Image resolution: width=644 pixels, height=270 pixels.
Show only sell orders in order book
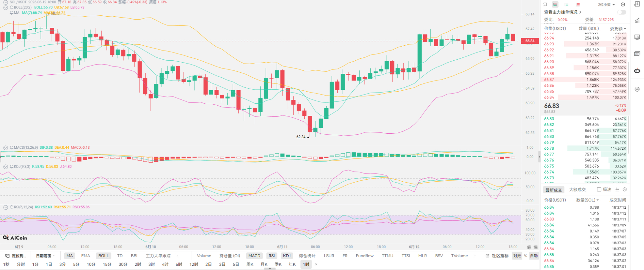click(x=578, y=5)
